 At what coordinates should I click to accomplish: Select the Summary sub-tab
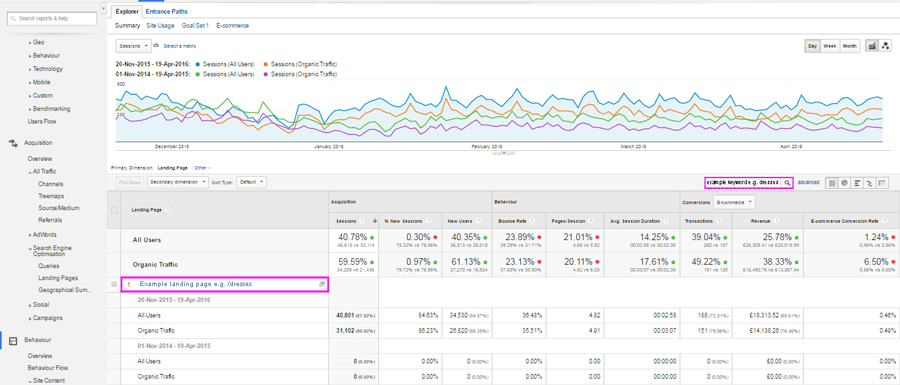(127, 26)
